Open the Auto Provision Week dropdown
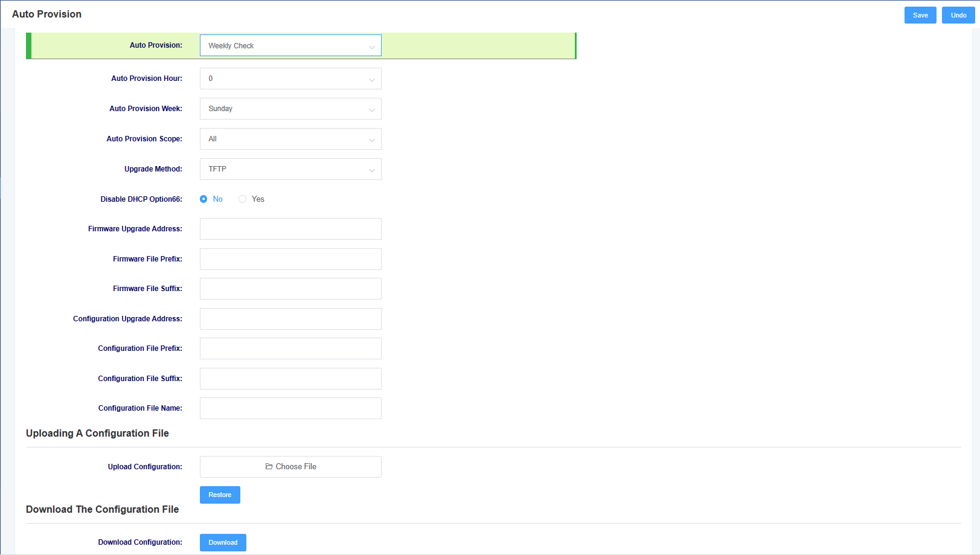Image resolution: width=980 pixels, height=555 pixels. click(x=290, y=109)
